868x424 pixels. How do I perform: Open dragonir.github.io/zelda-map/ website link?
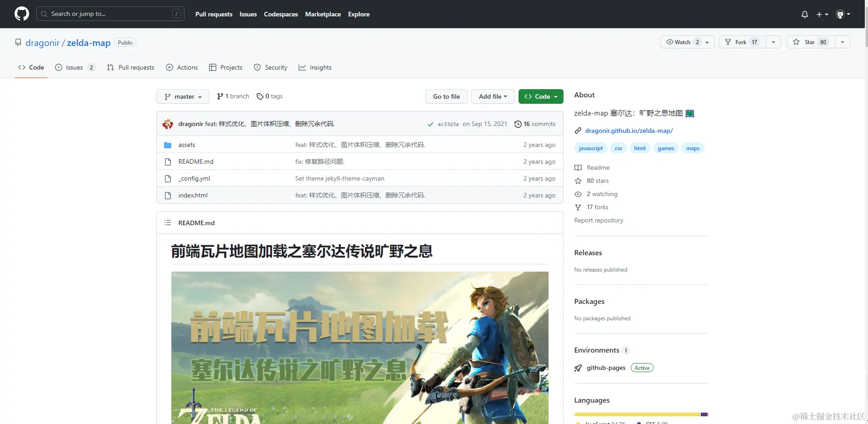(629, 131)
